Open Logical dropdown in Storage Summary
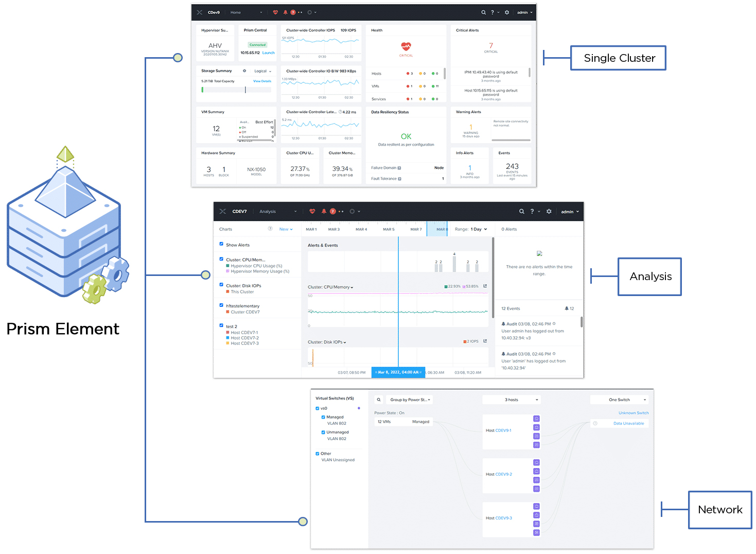This screenshot has width=756, height=554. coord(262,71)
